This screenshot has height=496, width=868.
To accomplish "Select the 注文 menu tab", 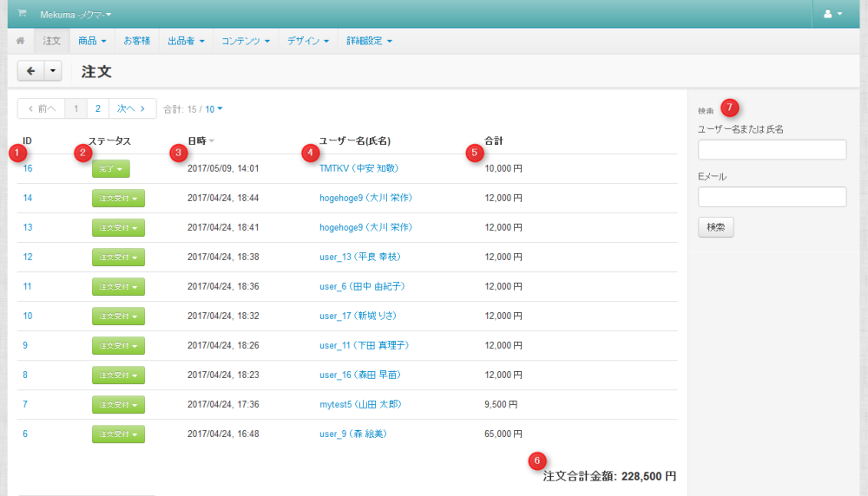I will click(51, 41).
